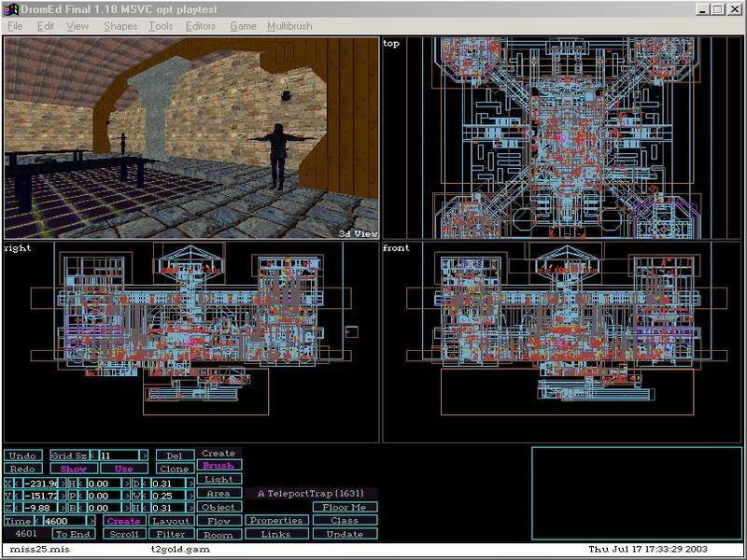Click the Floor Me button
This screenshot has width=747, height=560.
(x=345, y=507)
